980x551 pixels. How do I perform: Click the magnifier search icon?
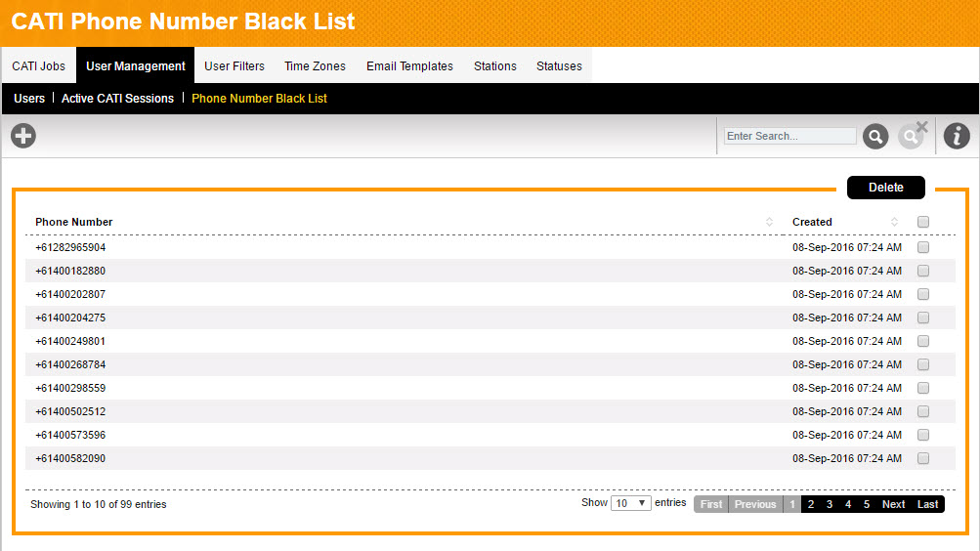click(875, 137)
